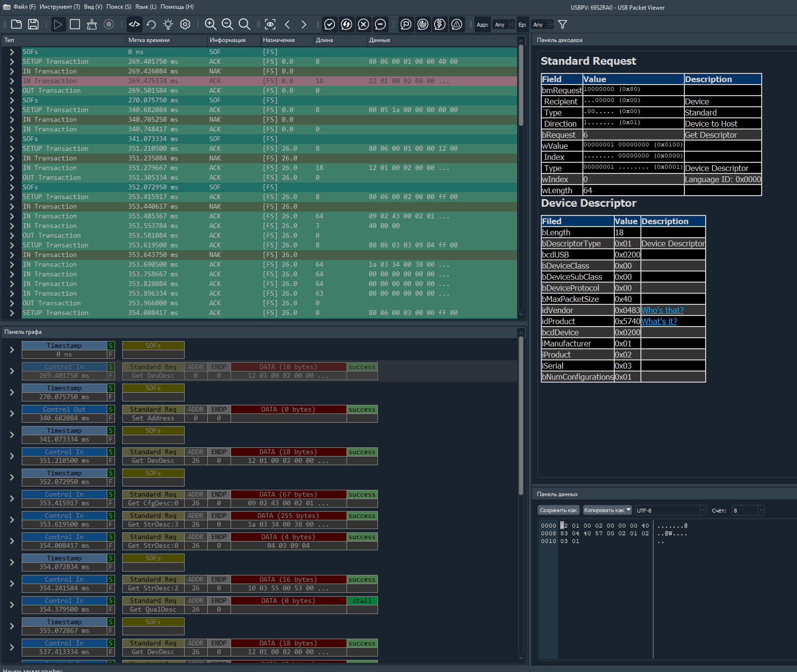Click the settings gear icon
797x672 pixels.
tap(185, 24)
